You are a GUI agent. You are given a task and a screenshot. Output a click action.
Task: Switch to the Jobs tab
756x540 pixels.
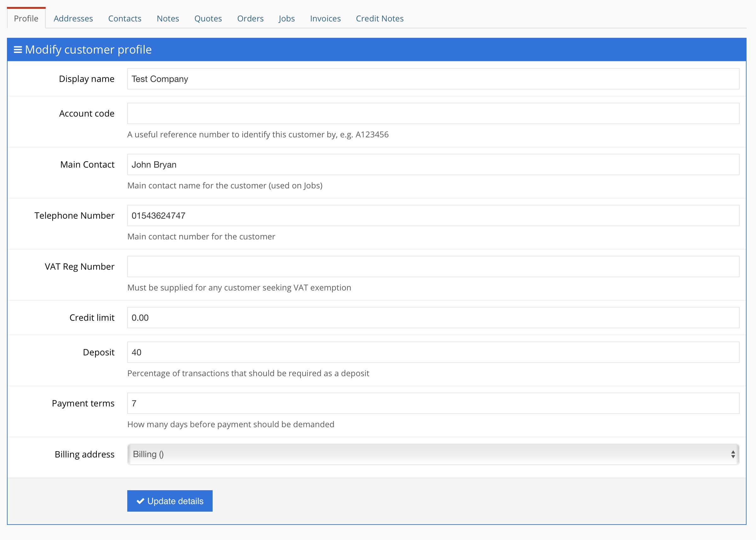[x=287, y=19]
